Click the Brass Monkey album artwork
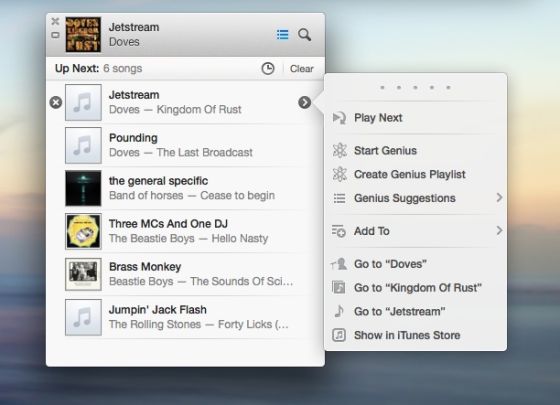Screen dimensions: 560x405 click(83, 274)
